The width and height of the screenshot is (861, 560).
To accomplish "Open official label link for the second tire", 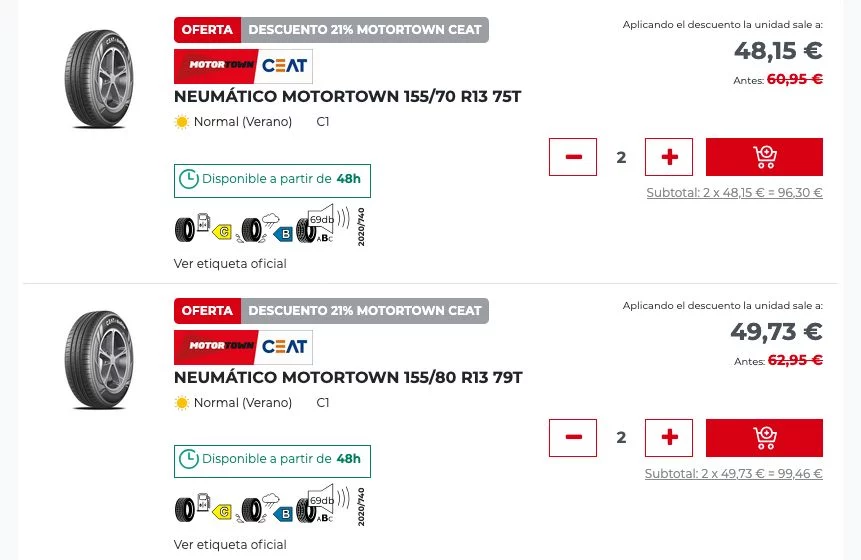I will pyautogui.click(x=230, y=545).
